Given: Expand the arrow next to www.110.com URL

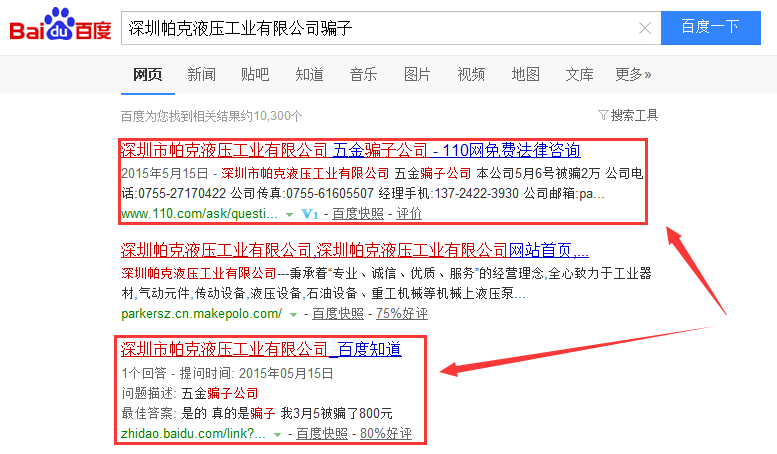Looking at the screenshot, I should (x=289, y=215).
